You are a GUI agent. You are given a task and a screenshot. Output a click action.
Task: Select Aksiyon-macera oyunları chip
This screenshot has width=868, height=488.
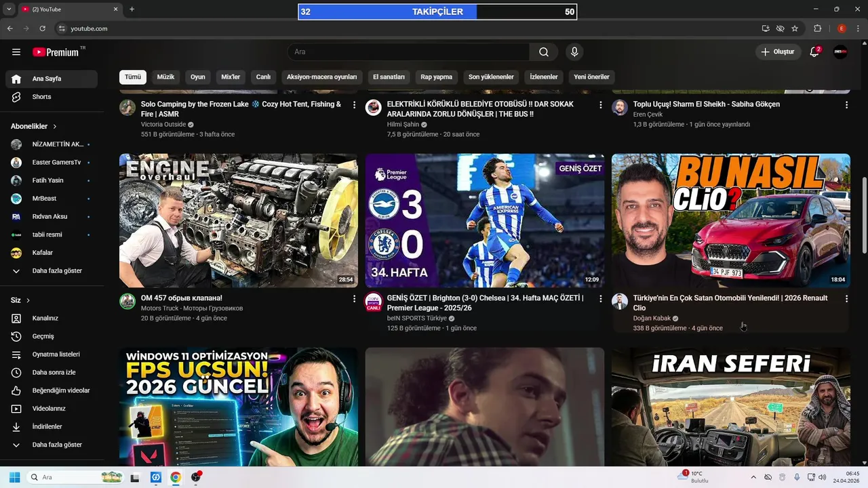[x=321, y=77]
